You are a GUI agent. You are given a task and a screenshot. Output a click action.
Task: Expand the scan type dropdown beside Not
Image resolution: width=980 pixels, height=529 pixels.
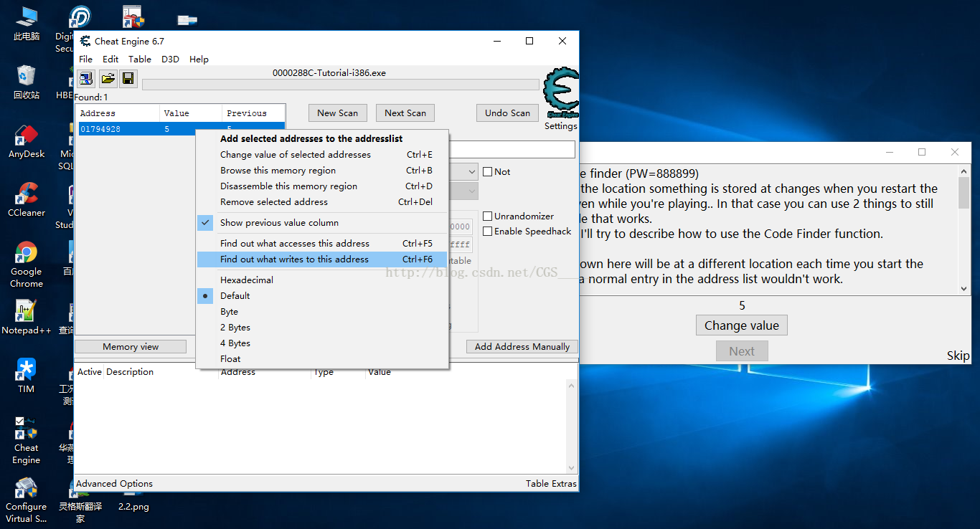471,172
